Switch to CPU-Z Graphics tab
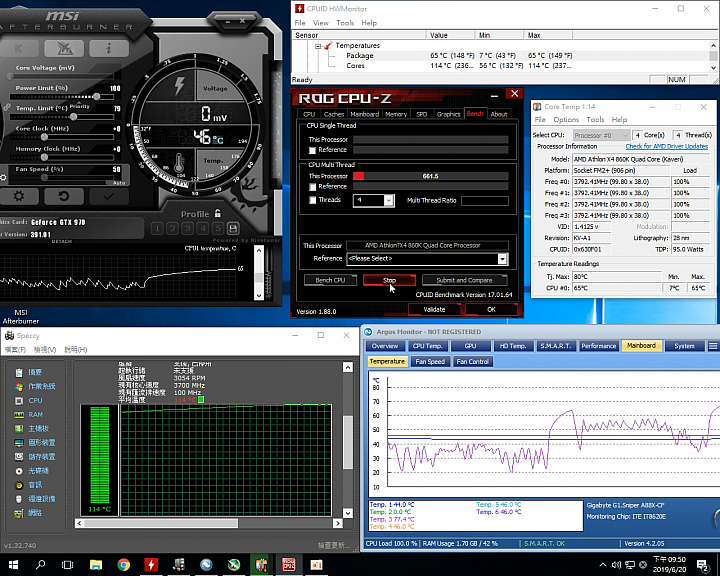The height and width of the screenshot is (576, 720). click(449, 114)
